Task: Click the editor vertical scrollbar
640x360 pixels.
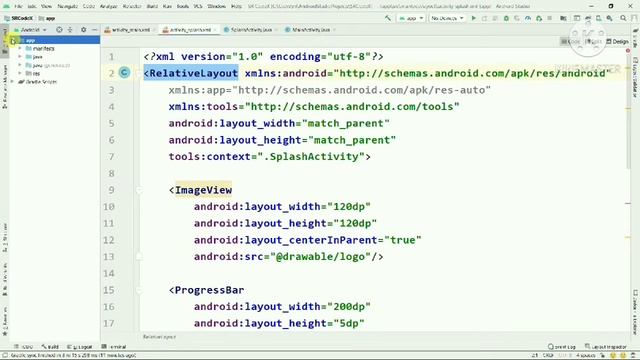Action: [628, 110]
